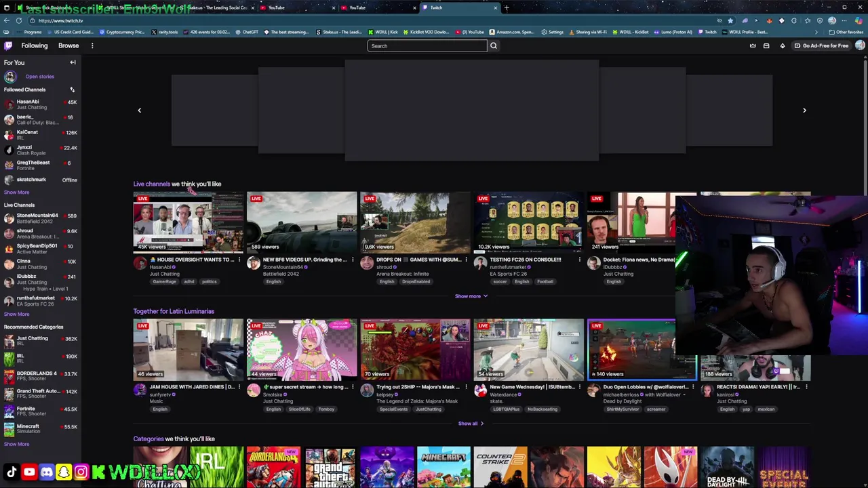Open the three-dot menu beside Browse
This screenshot has width=868, height=488.
pyautogui.click(x=92, y=45)
